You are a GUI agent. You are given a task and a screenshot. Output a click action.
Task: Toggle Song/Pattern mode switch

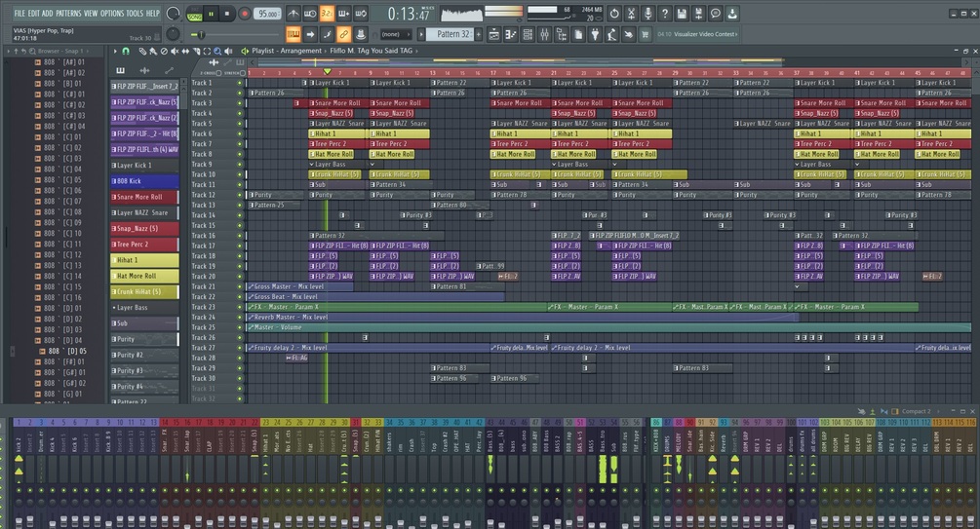(195, 13)
